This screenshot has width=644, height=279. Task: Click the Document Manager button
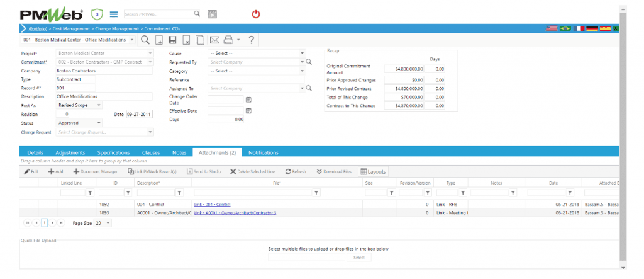[x=96, y=171]
